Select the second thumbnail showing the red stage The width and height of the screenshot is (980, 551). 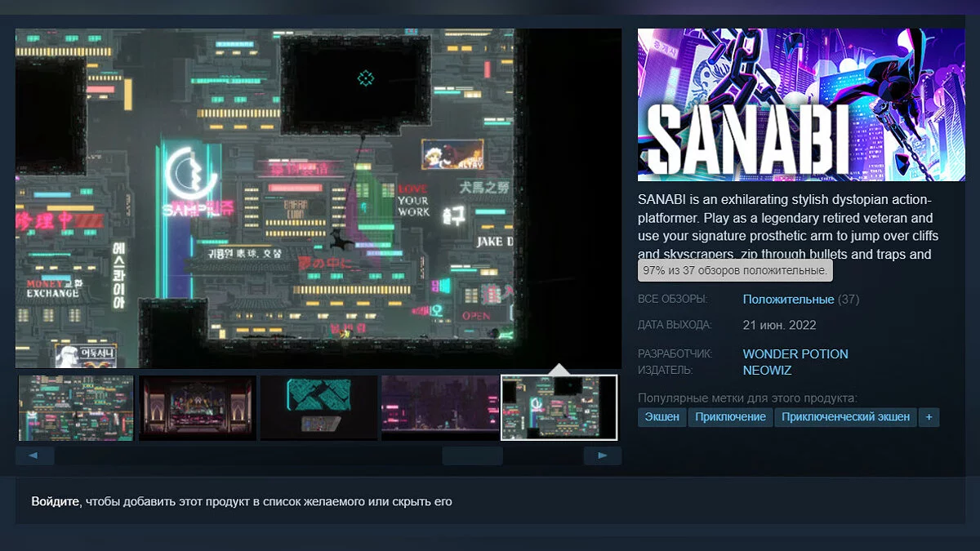click(197, 408)
